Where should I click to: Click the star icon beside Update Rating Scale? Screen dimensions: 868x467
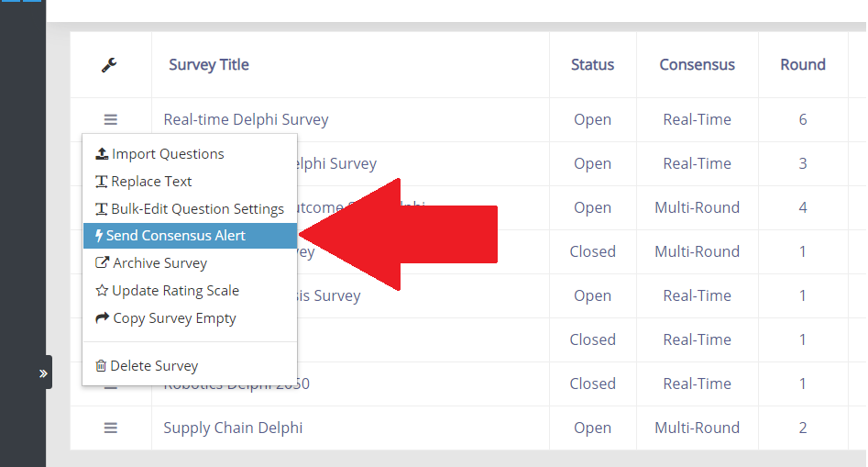(102, 291)
